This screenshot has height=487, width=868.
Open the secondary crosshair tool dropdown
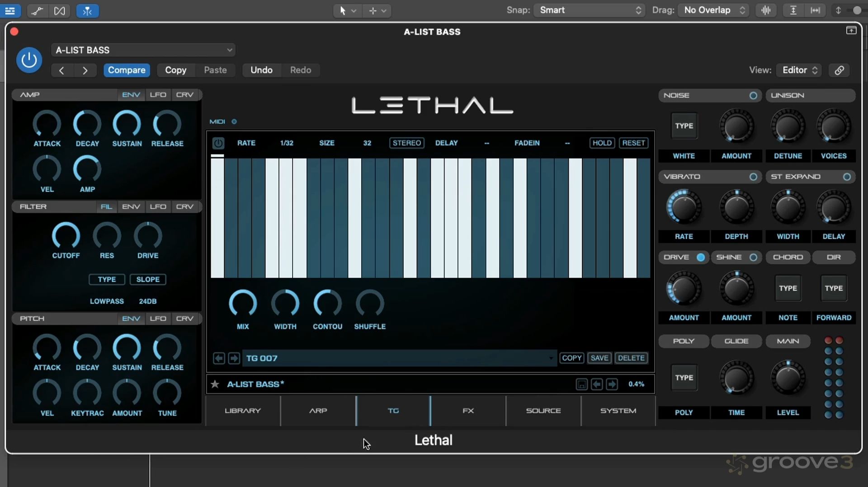point(377,10)
